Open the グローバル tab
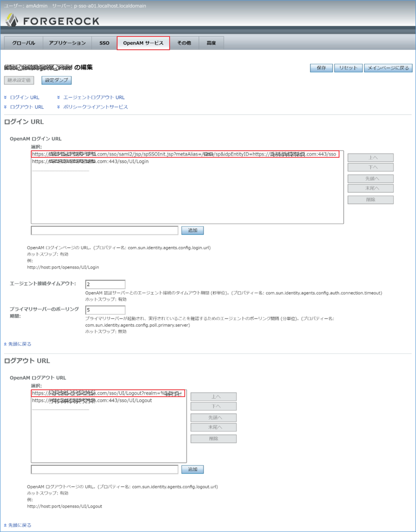 (23, 43)
